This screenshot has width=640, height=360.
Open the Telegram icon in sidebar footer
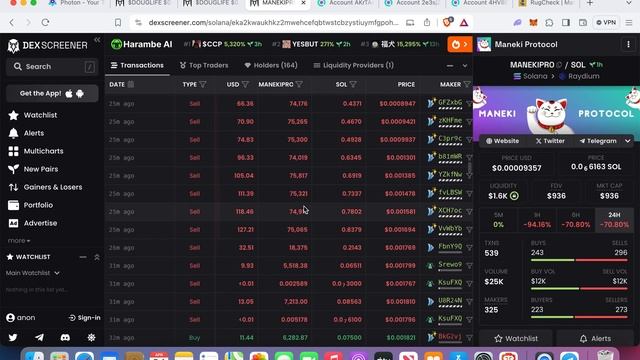point(39,338)
